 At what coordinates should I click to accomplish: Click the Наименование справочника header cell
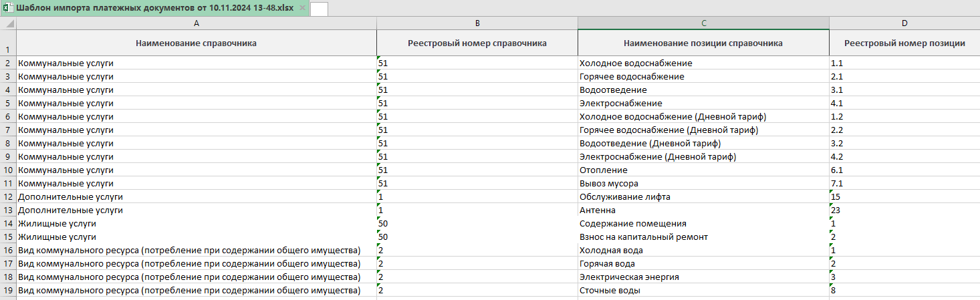tap(196, 43)
